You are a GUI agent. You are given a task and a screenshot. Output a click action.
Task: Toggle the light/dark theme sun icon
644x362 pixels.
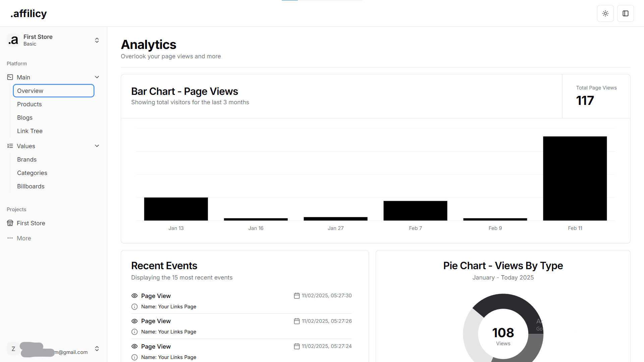(605, 13)
